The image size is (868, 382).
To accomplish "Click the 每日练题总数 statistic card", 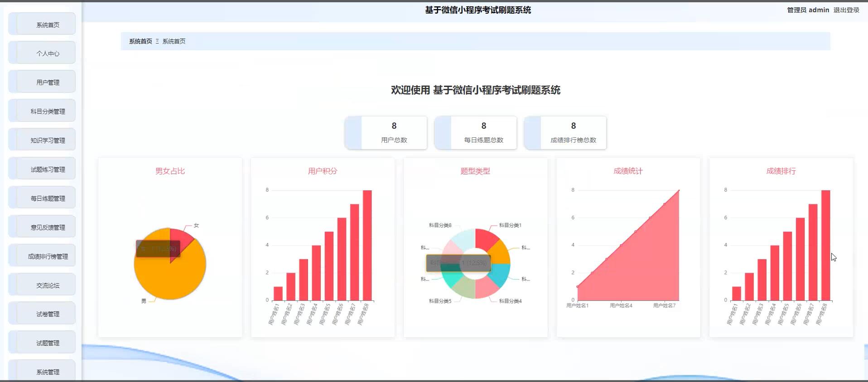I will click(476, 133).
